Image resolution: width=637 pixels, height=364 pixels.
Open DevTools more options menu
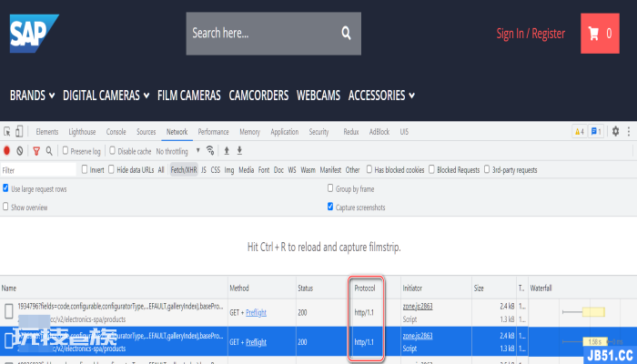[629, 131]
